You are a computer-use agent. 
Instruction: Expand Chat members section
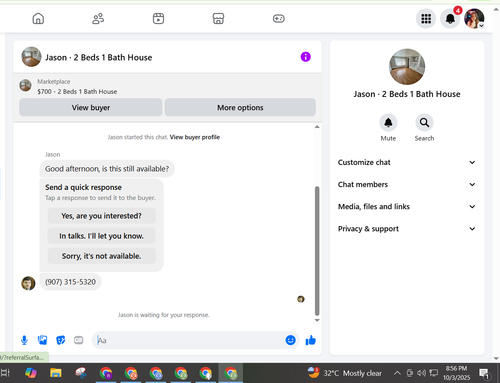click(407, 184)
